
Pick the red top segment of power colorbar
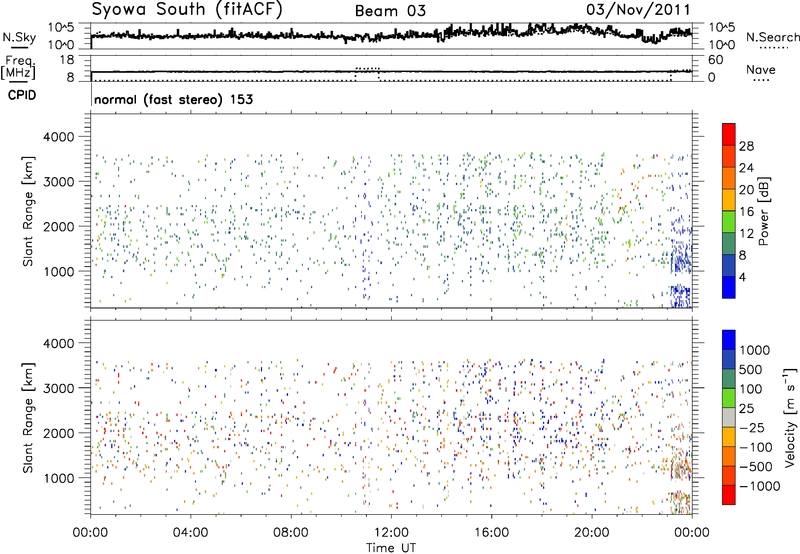click(x=729, y=134)
